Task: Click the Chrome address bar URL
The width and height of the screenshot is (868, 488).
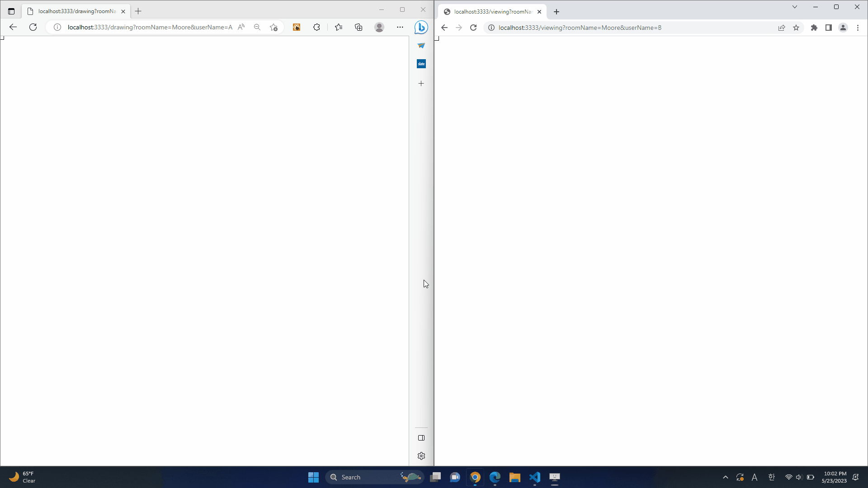Action: 580,28
